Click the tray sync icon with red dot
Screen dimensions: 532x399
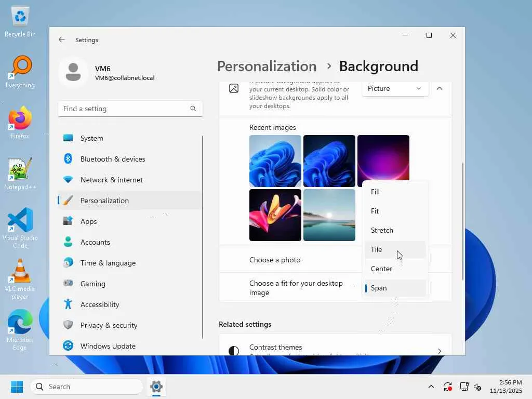point(447,387)
